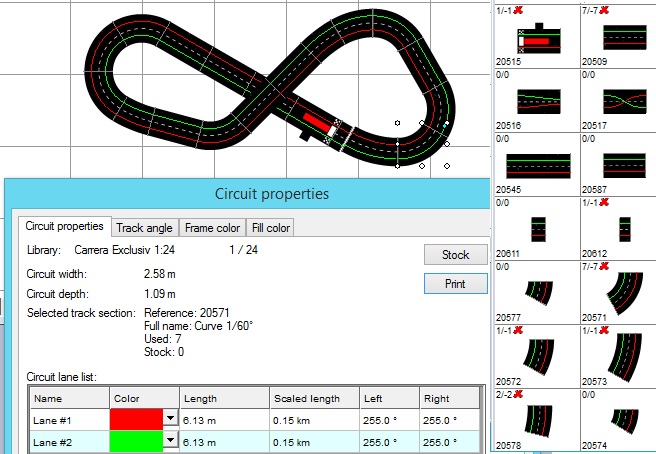Open the Frame color tab
Viewport: 656px width, 454px height.
click(x=212, y=227)
